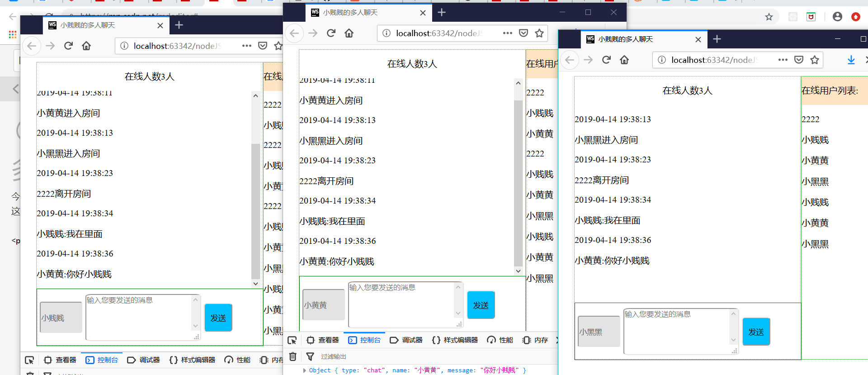Open downloads in the right window

click(851, 60)
